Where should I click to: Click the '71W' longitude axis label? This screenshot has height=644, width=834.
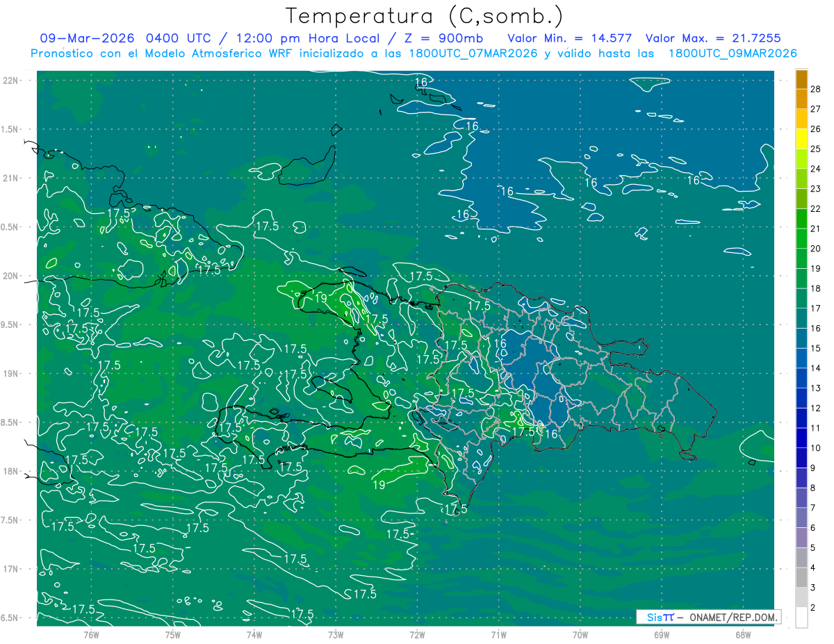click(x=499, y=634)
